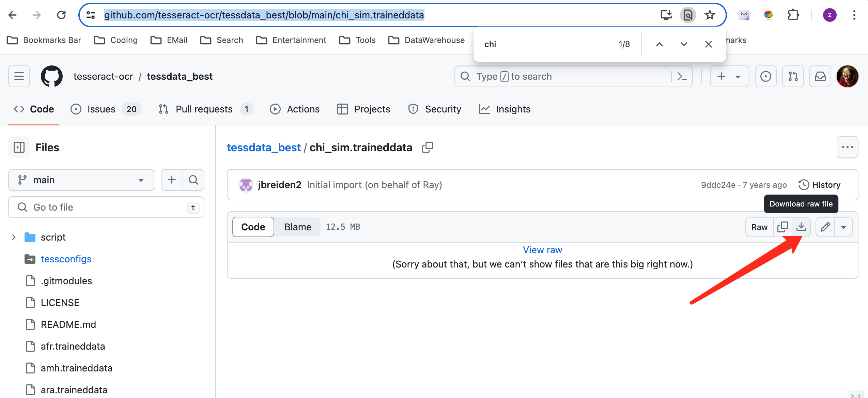Open the LICENSE file
The height and width of the screenshot is (398, 868).
click(60, 303)
